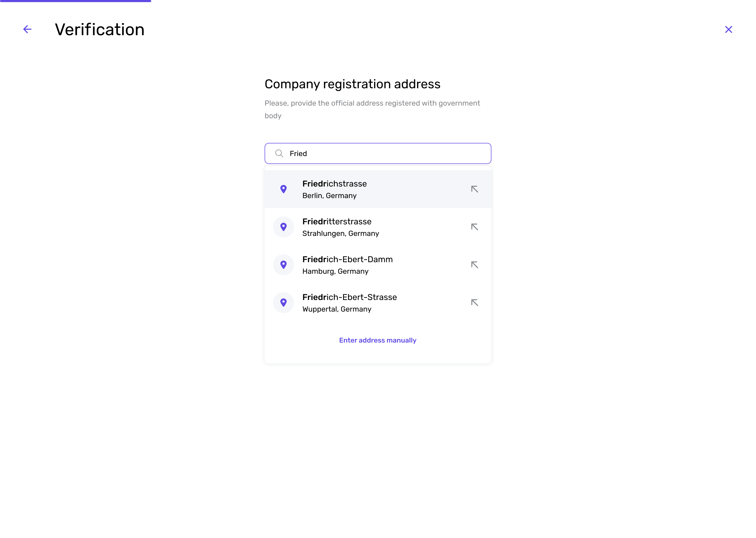Autofill Friedrich-Ebert-Strasse using its arrow icon

(474, 302)
